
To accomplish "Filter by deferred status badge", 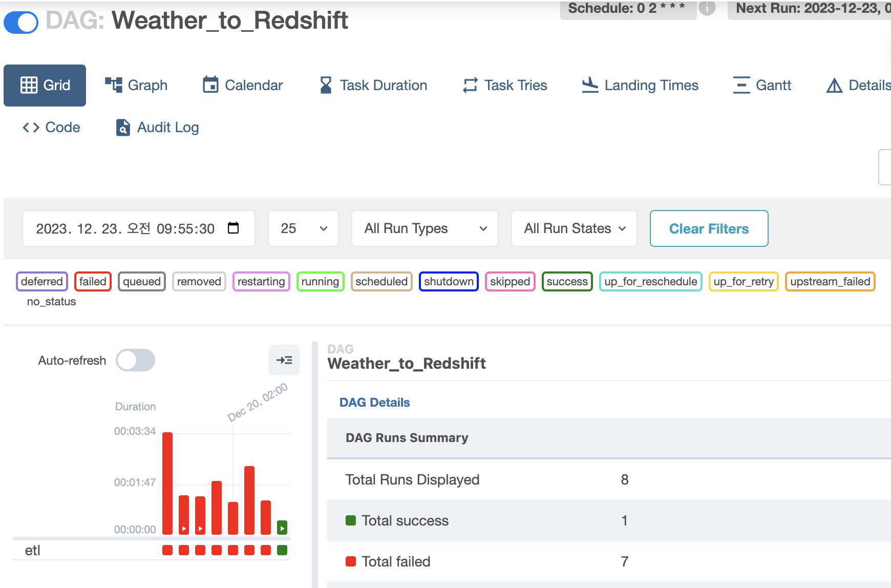I will [42, 281].
